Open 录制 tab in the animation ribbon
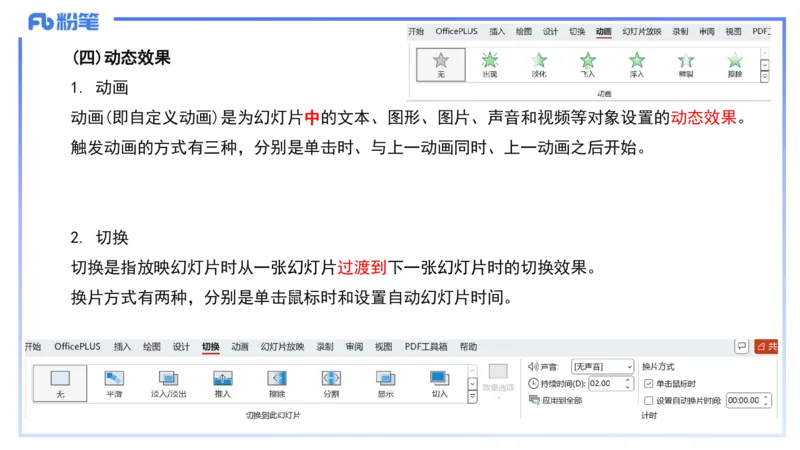This screenshot has height=450, width=800. [x=680, y=32]
